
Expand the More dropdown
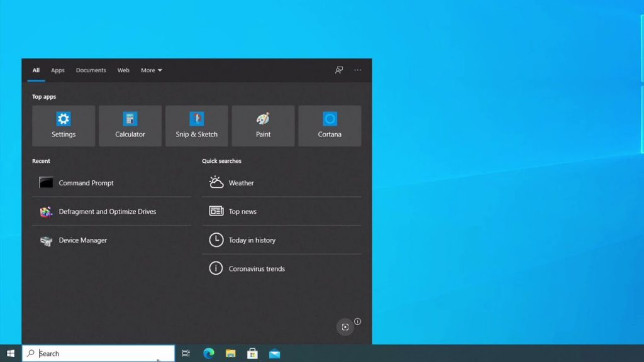(x=152, y=70)
